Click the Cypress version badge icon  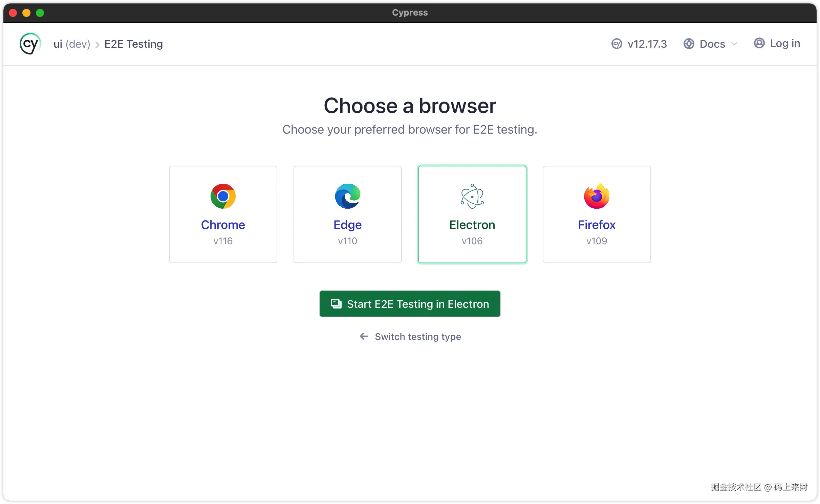click(617, 44)
